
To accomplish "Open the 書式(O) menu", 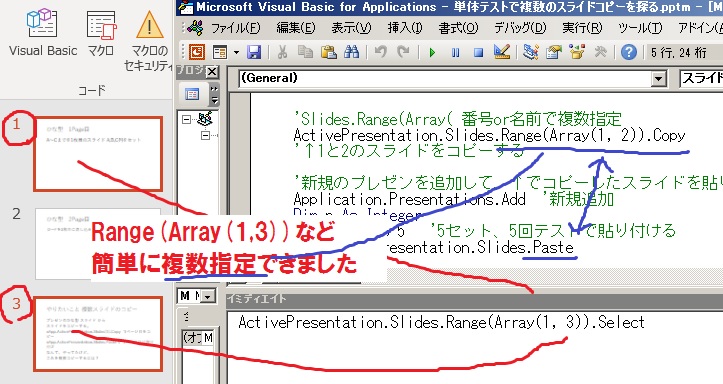I will coord(458,29).
